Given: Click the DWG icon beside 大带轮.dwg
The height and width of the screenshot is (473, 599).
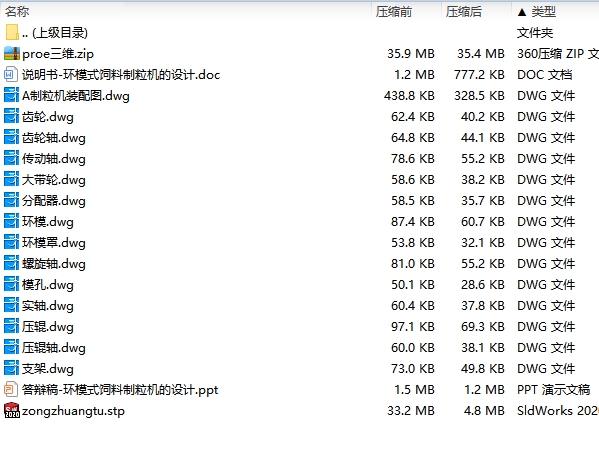Looking at the screenshot, I should [x=11, y=180].
